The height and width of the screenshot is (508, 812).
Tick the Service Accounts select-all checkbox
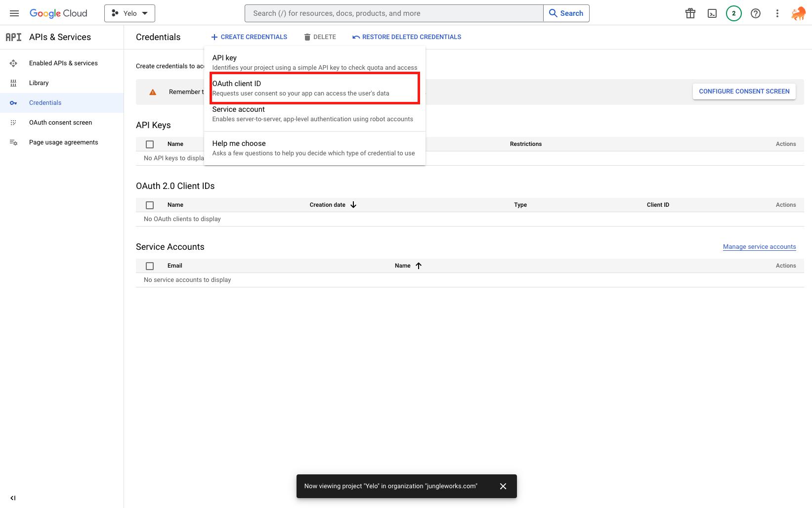[x=150, y=266]
